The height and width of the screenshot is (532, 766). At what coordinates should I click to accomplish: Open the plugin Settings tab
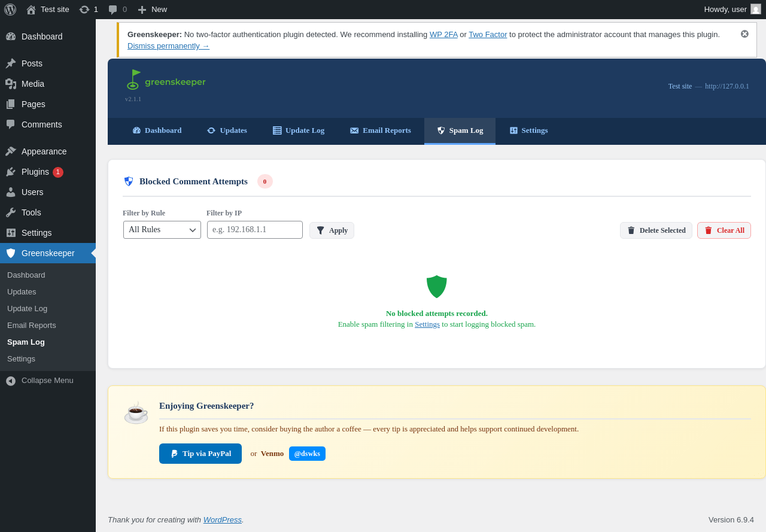pyautogui.click(x=528, y=130)
